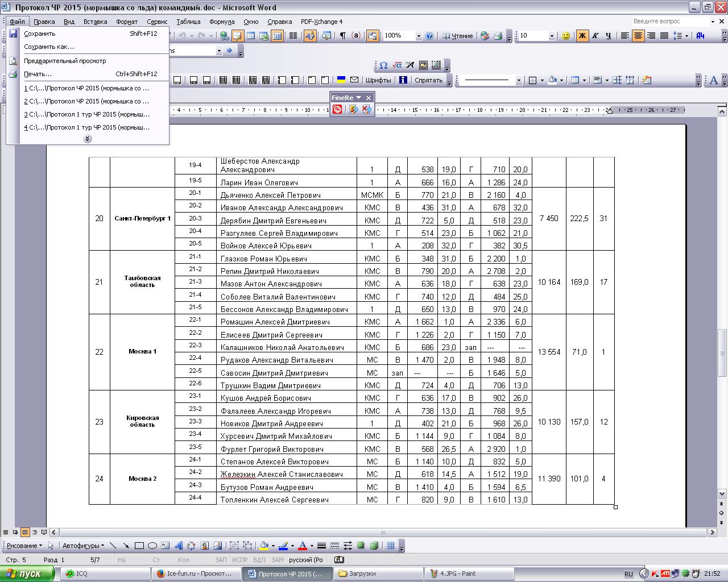Toggle Italic (К) formatting

click(x=595, y=36)
